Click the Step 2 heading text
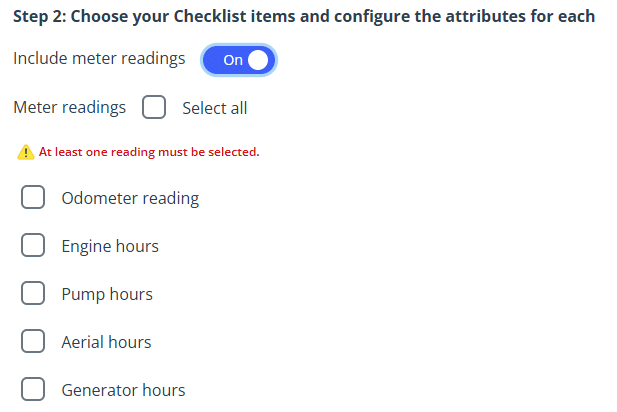 pyautogui.click(x=304, y=17)
